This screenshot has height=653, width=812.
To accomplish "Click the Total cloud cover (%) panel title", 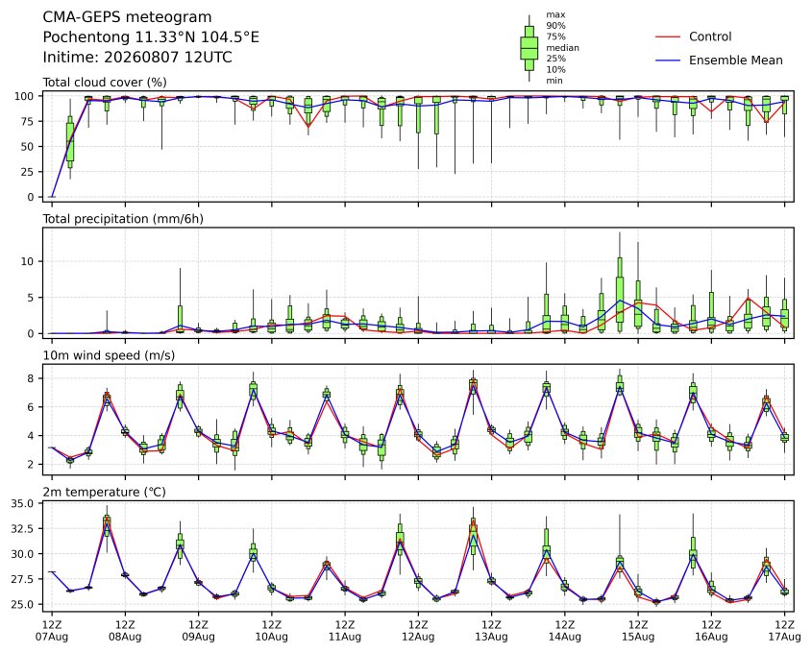I will pos(105,83).
